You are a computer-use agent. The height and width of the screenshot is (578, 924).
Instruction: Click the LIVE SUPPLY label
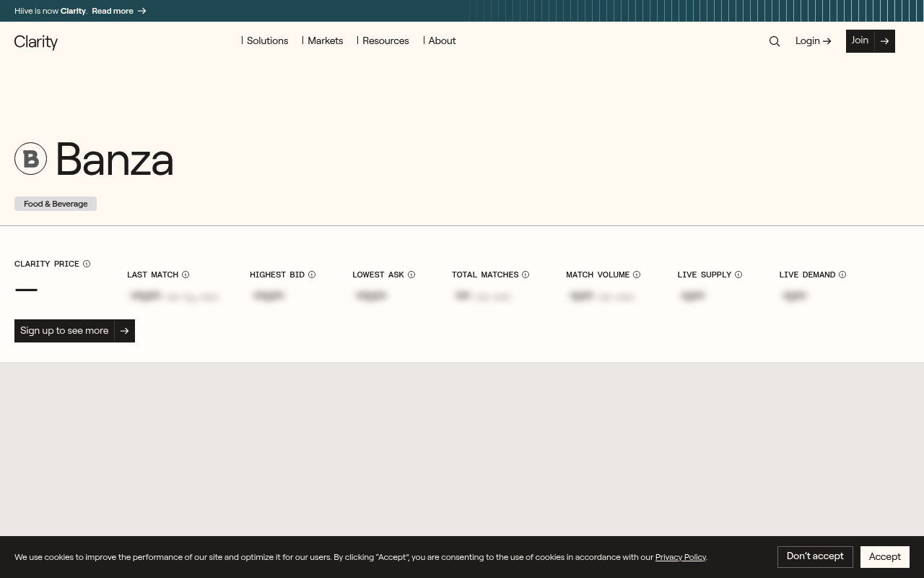tap(705, 275)
